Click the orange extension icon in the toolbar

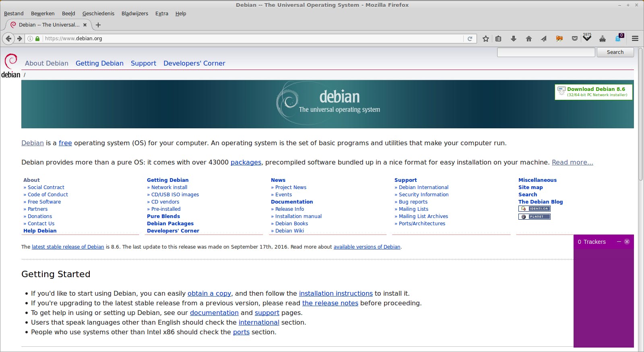[559, 39]
